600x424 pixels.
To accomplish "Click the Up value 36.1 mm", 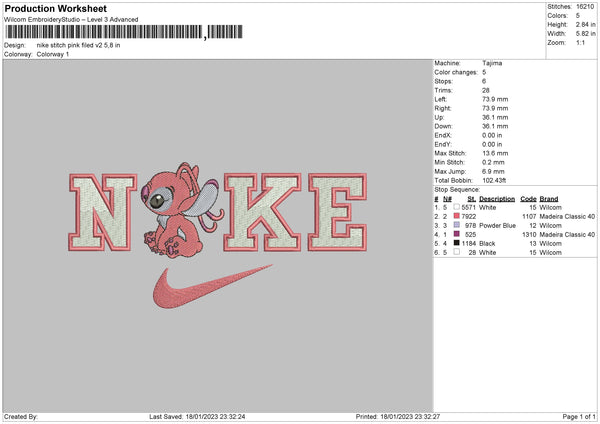I will point(495,117).
